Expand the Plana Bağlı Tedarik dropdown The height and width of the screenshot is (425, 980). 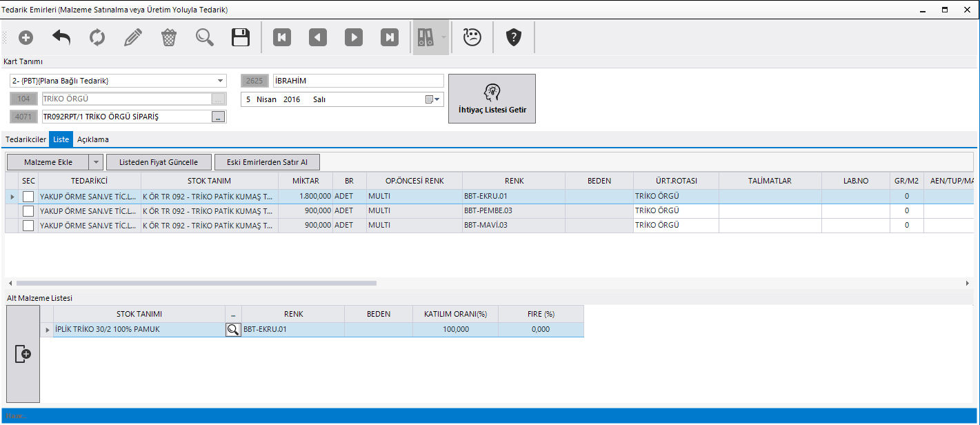click(x=220, y=81)
